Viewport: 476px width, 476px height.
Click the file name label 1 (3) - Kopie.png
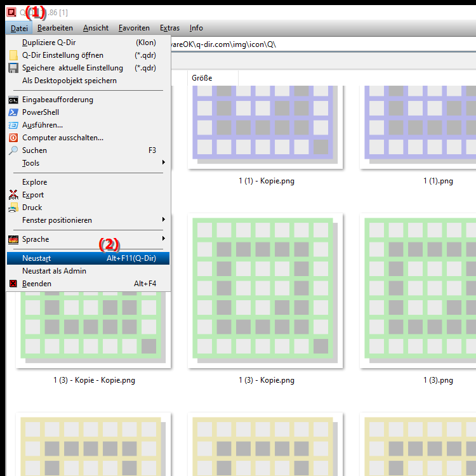[x=266, y=380]
